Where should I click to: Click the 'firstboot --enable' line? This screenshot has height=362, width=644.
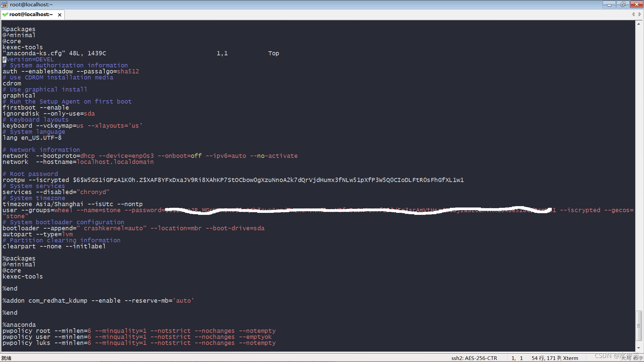pos(36,108)
